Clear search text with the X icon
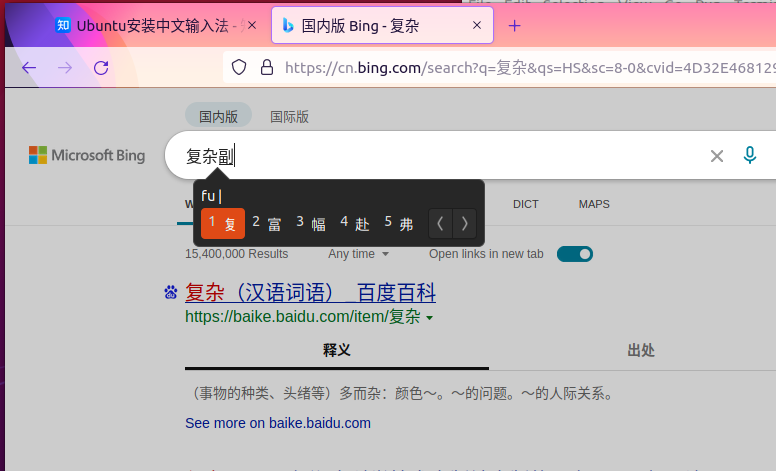 pyautogui.click(x=717, y=156)
